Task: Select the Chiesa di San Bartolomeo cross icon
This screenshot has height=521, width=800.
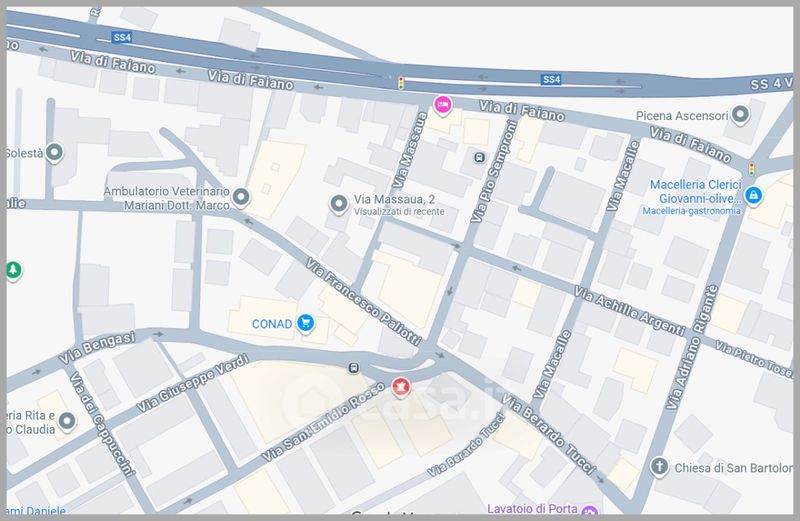Action: pos(659,466)
